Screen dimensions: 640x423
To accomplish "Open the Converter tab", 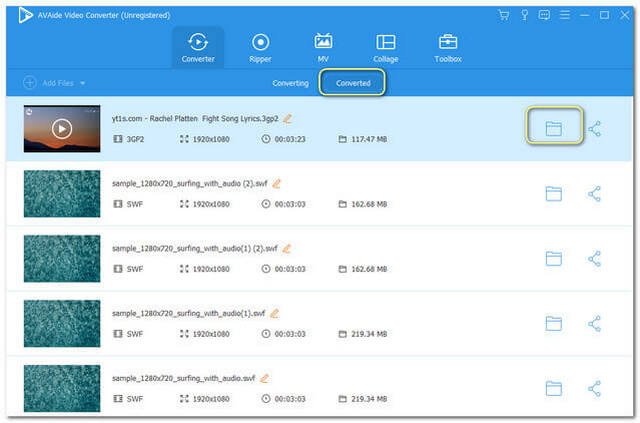I will pos(198,47).
